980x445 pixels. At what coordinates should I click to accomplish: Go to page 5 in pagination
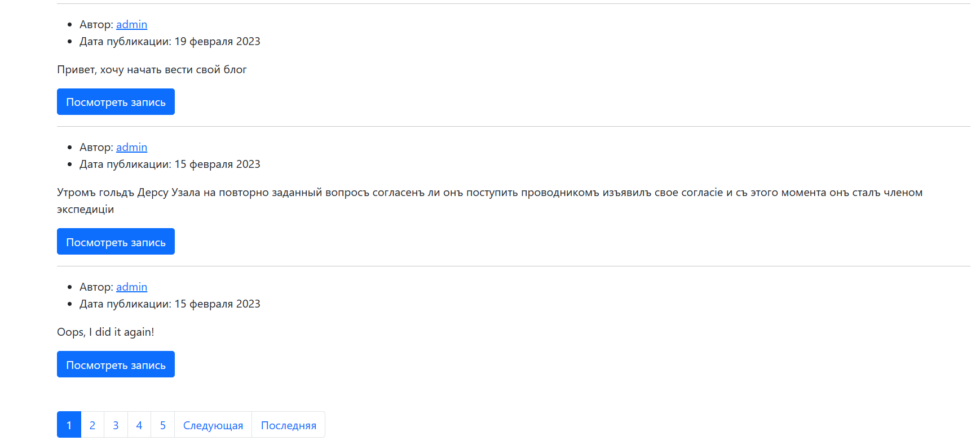162,425
